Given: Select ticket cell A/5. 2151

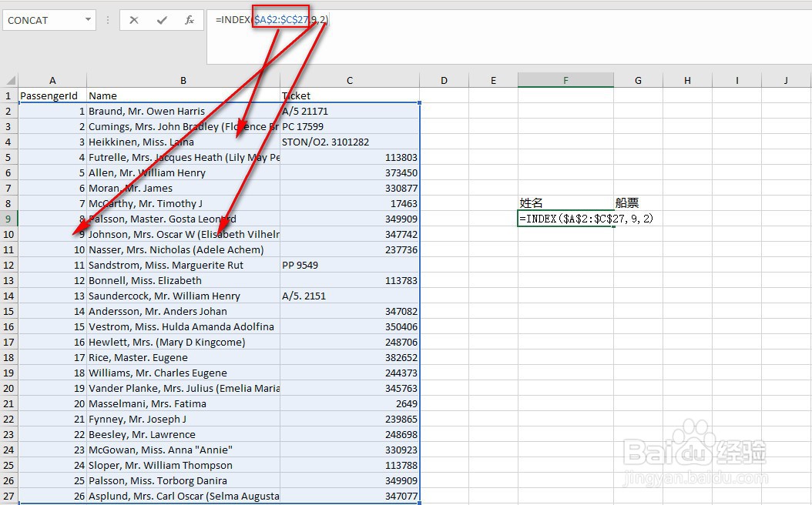Looking at the screenshot, I should click(x=350, y=296).
